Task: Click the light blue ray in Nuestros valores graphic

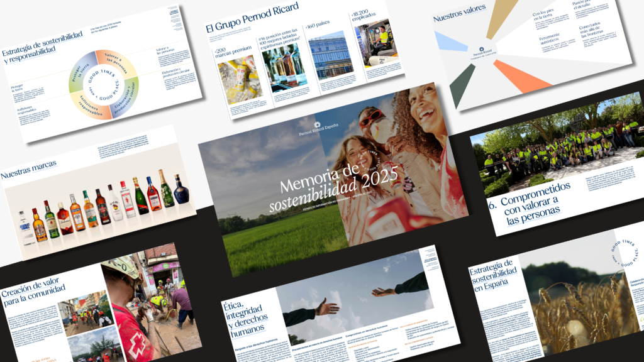Action: pyautogui.click(x=450, y=42)
